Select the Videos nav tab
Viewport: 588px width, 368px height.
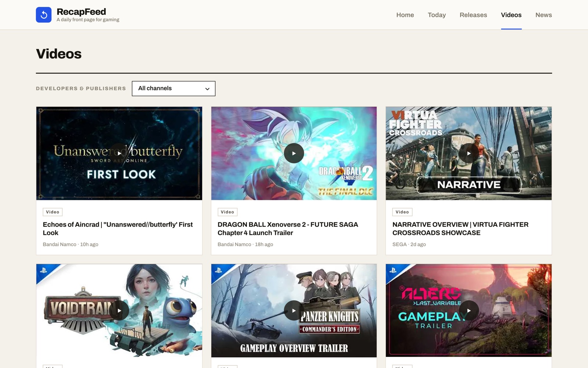[x=511, y=15]
